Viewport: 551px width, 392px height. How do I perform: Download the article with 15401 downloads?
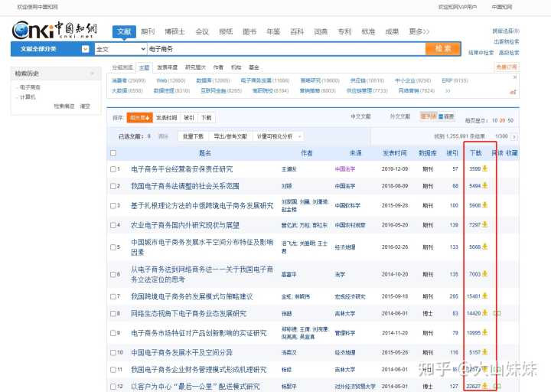485,296
